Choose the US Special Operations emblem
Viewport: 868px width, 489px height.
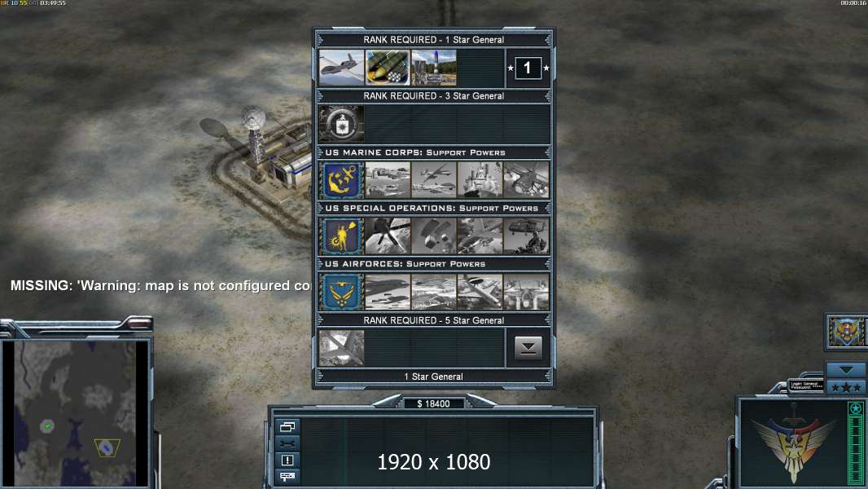341,236
